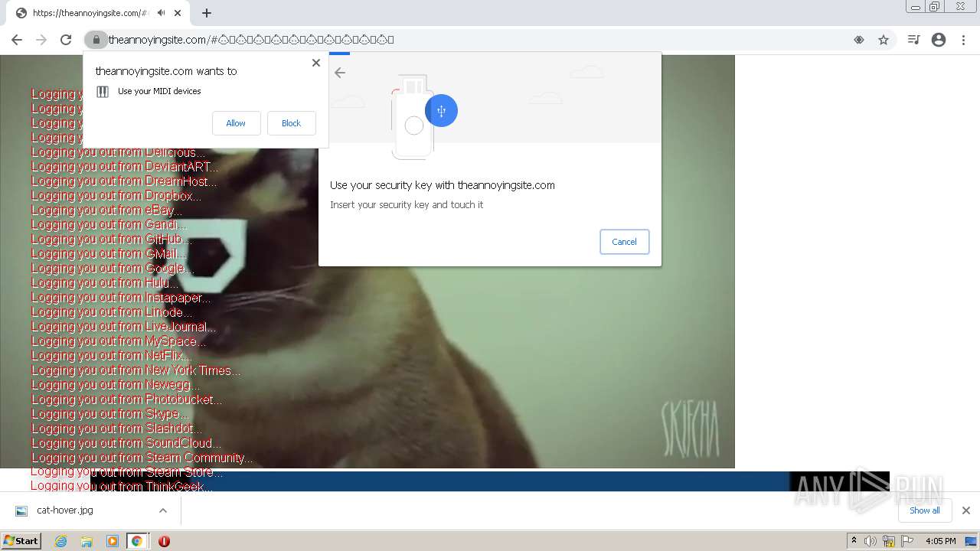Close theannoyingsite.com tab
This screenshot has width=980, height=551.
click(x=178, y=13)
